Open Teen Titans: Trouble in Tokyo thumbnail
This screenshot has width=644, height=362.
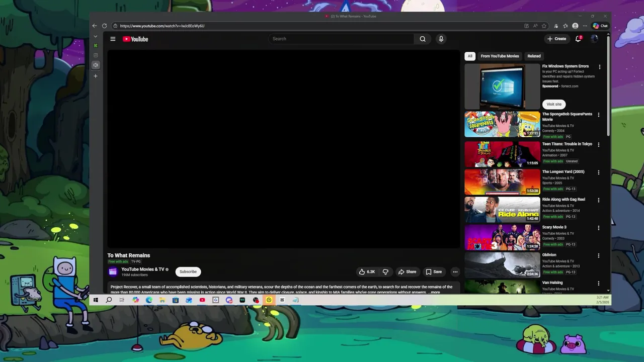(502, 154)
